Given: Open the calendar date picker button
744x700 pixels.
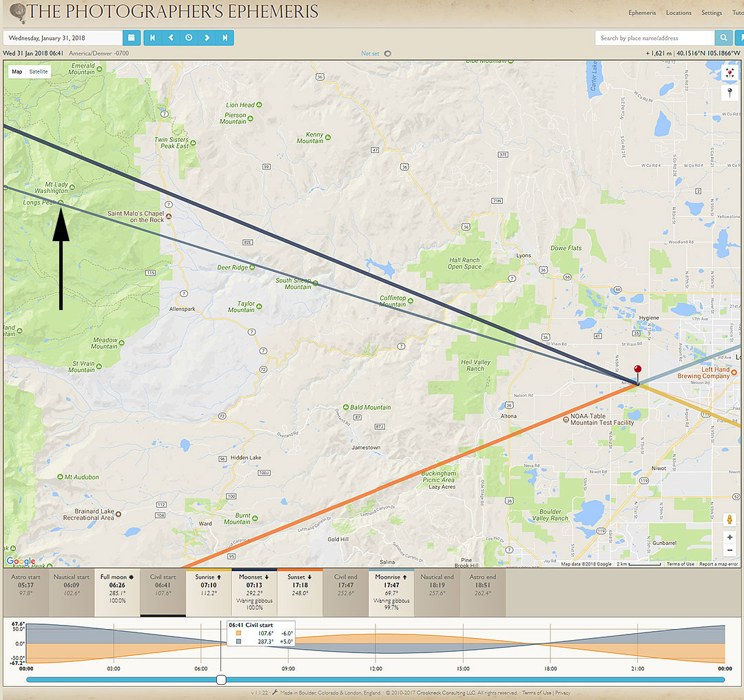Looking at the screenshot, I should (132, 38).
